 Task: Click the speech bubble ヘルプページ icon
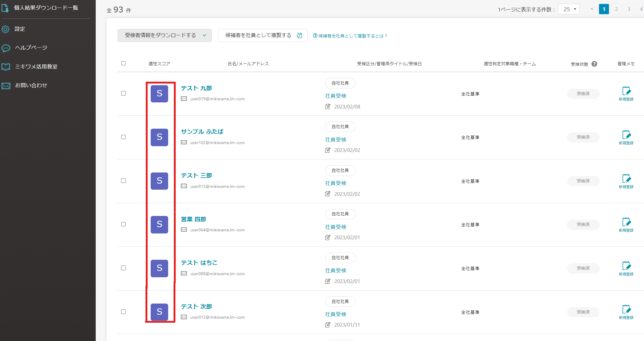(x=6, y=48)
